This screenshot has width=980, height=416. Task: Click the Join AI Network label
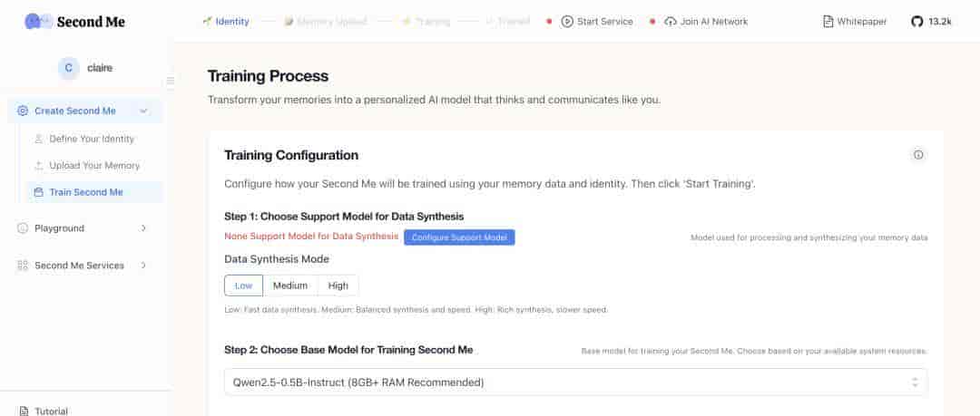(714, 21)
